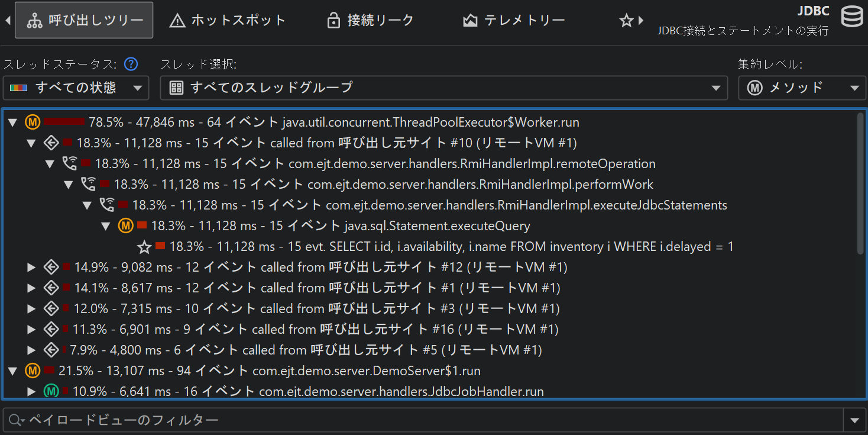Collapse the java.sql.Statement.executeQuery node

pos(106,226)
